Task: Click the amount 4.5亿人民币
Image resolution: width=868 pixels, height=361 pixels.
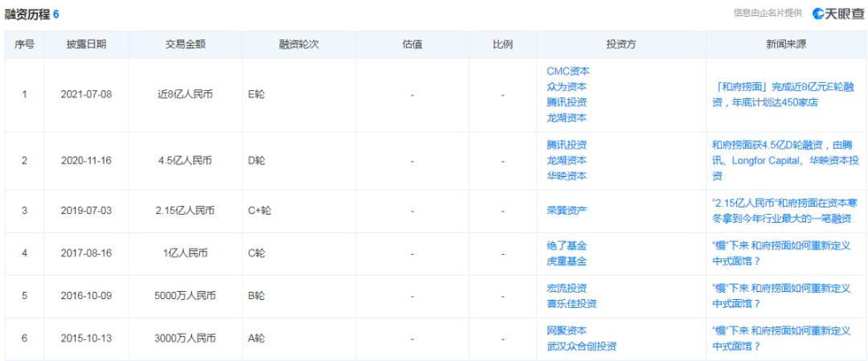Action: [x=186, y=161]
